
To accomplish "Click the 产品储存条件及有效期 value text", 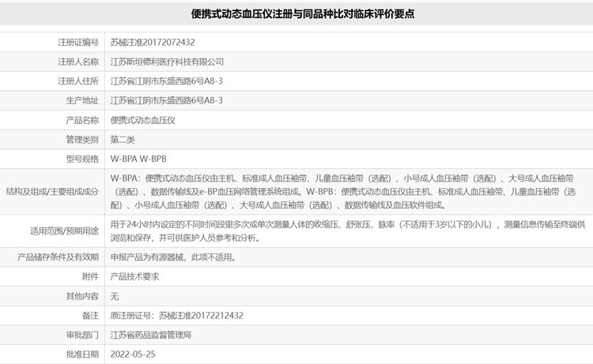I will tap(172, 257).
